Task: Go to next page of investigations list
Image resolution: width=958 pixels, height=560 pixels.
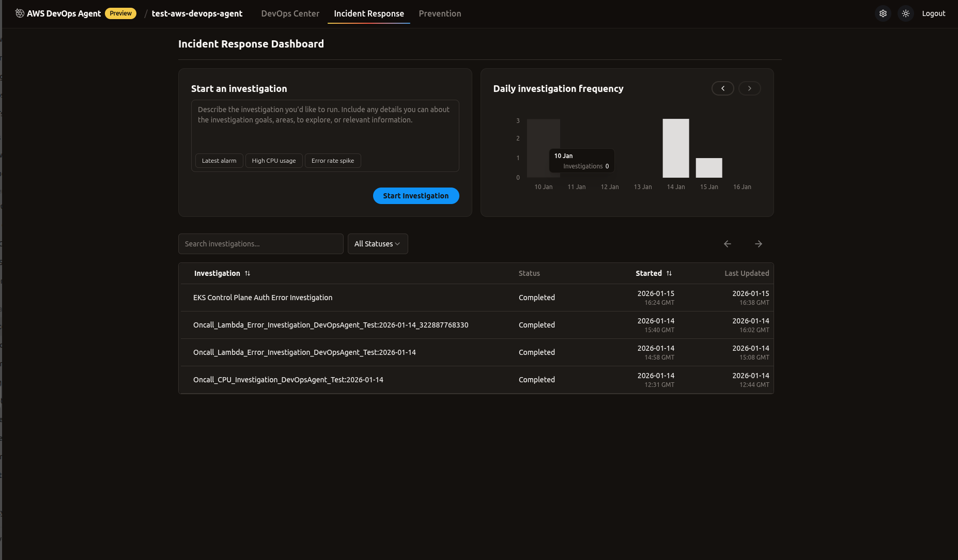Action: [759, 244]
